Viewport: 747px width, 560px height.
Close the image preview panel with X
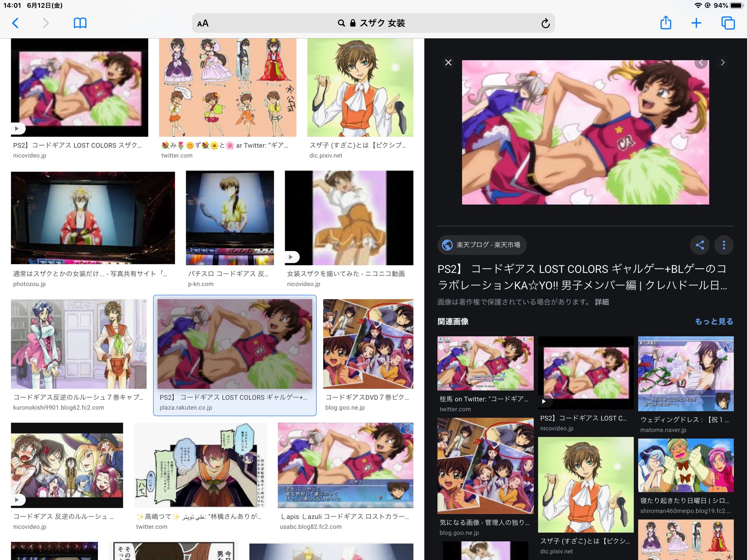pyautogui.click(x=448, y=62)
